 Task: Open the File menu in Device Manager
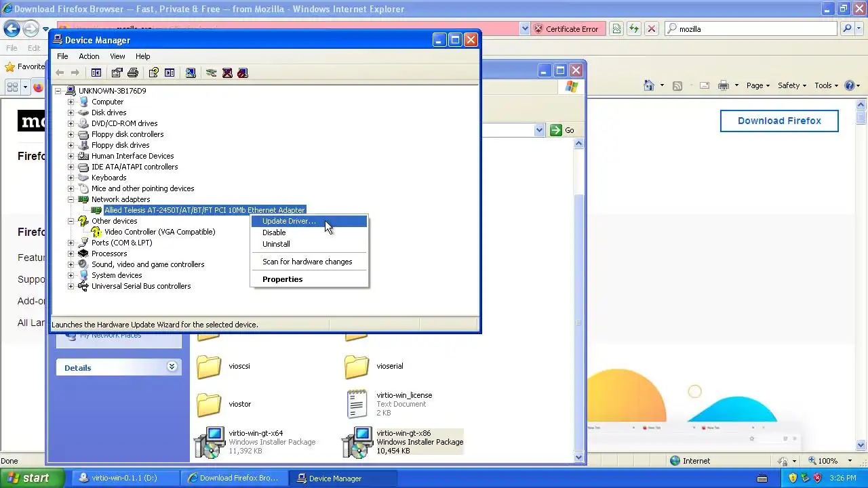point(62,56)
